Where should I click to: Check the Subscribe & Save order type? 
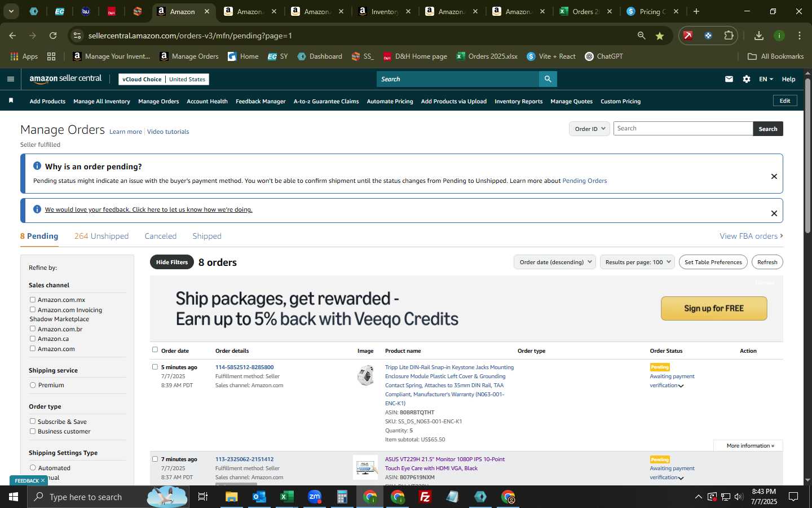click(x=33, y=421)
